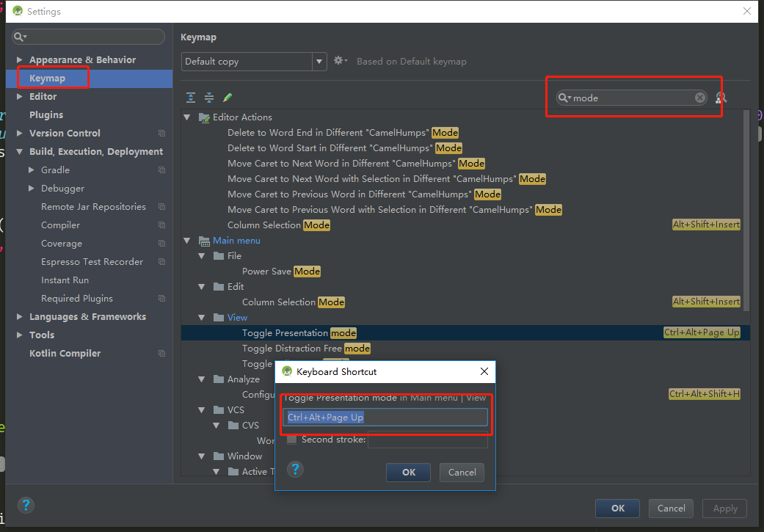This screenshot has height=532, width=764.
Task: Open the gear menu next to keymap dropdown
Action: click(340, 61)
